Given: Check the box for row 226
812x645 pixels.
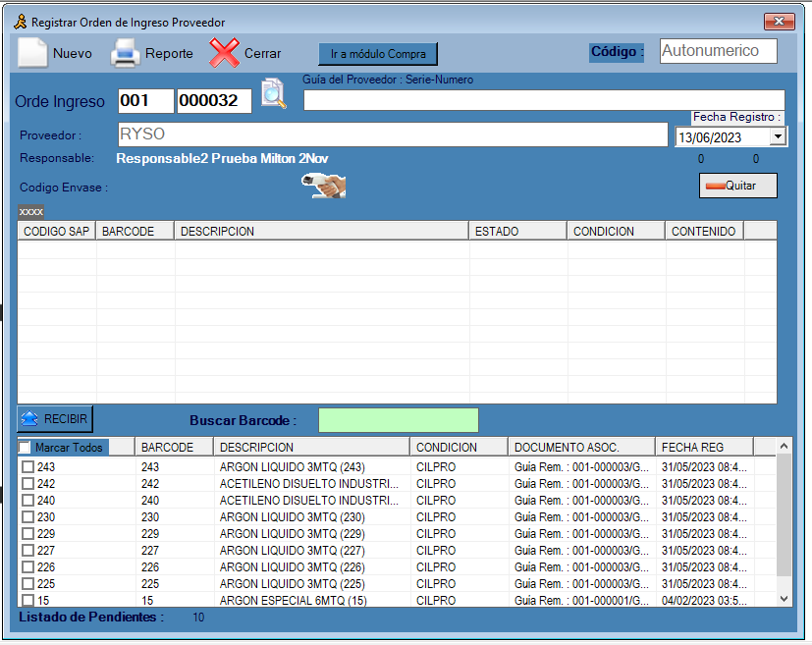Looking at the screenshot, I should point(27,567).
